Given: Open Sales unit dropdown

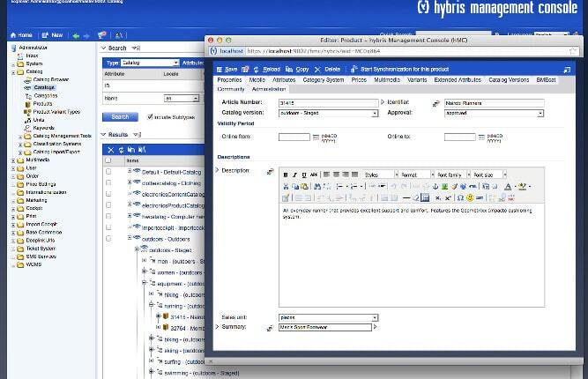Looking at the screenshot, I should [x=329, y=317].
